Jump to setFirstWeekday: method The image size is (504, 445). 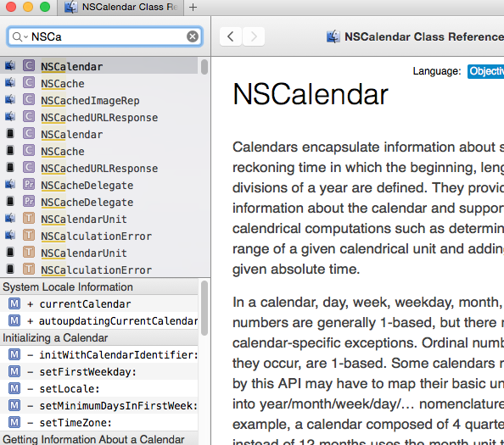coord(99,372)
